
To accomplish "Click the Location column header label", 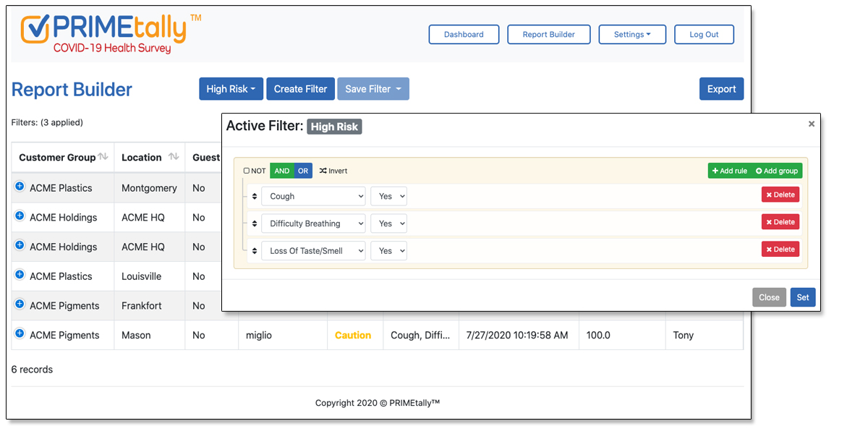I will [141, 158].
